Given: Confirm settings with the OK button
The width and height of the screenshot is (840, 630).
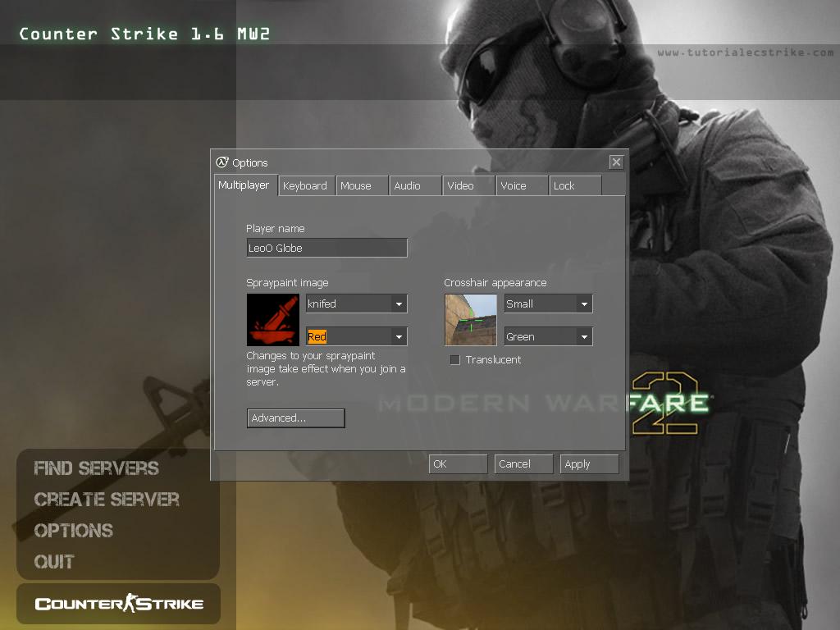Looking at the screenshot, I should pyautogui.click(x=458, y=464).
